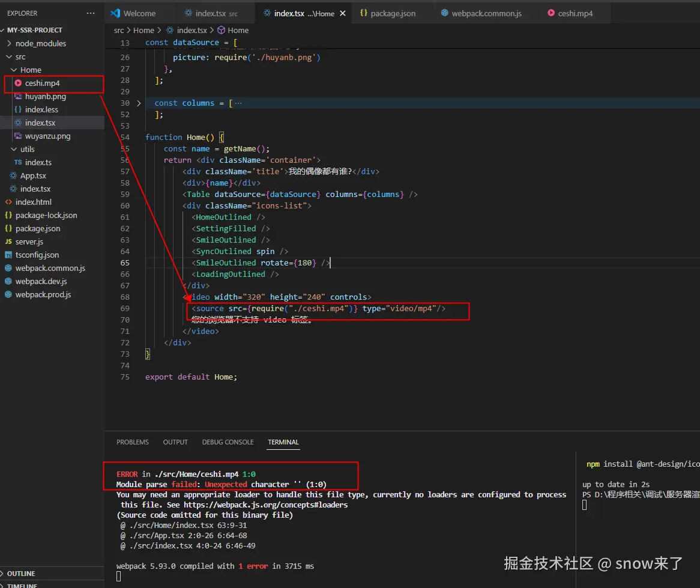Click the React icon beside Home index.tsx
Image resolution: width=700 pixels, height=588 pixels.
(18, 123)
